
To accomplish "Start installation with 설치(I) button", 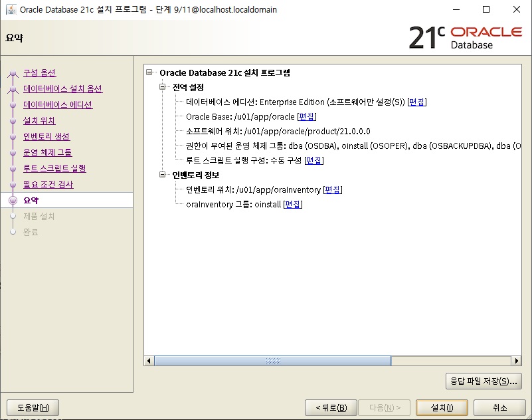I will (x=442, y=407).
